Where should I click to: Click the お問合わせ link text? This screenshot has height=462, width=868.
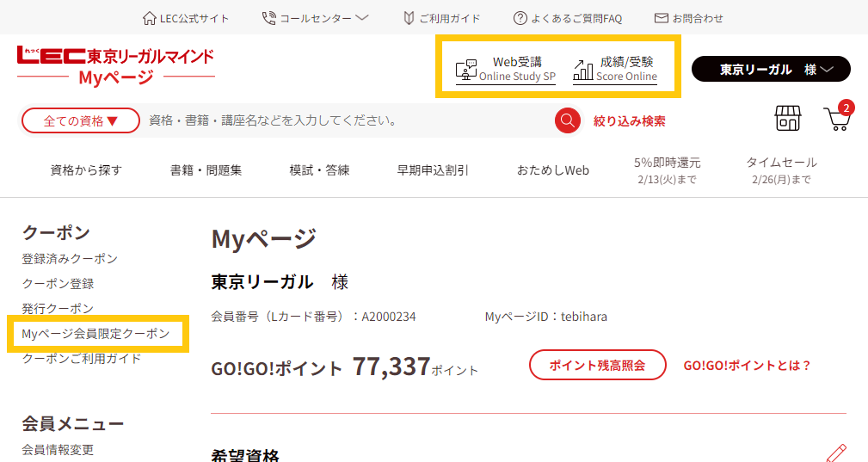pos(698,18)
